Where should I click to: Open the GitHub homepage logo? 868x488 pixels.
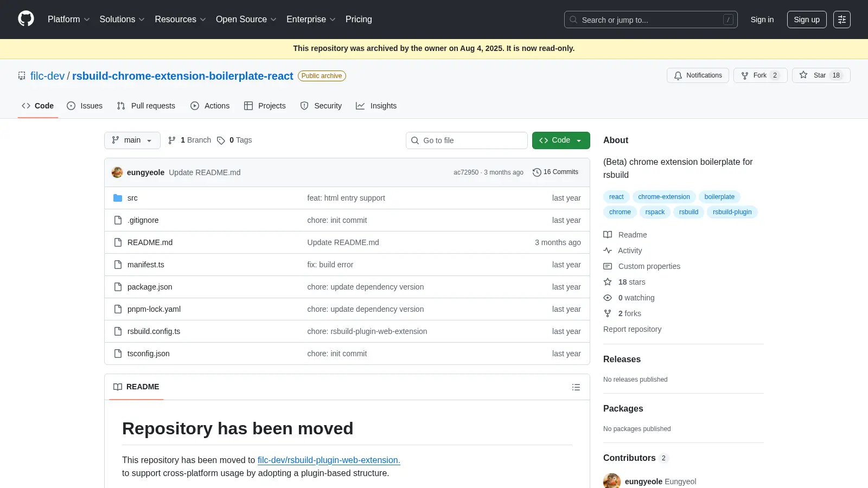(x=26, y=19)
